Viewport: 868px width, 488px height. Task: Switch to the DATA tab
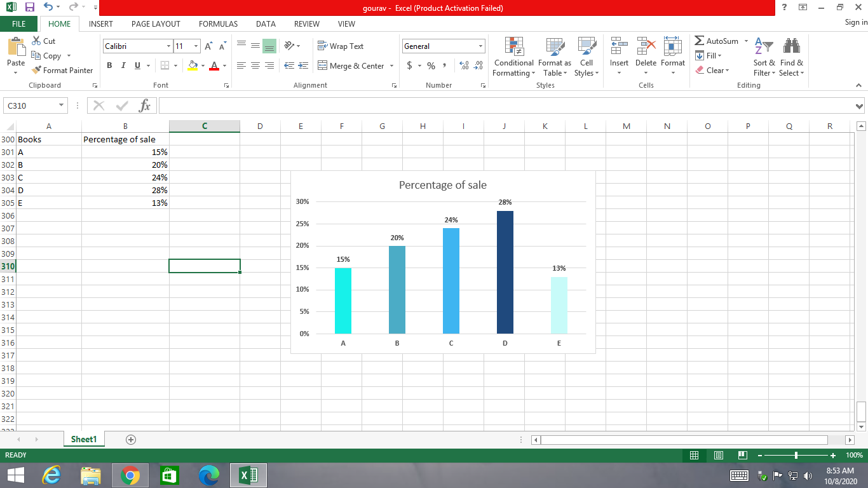pos(266,24)
